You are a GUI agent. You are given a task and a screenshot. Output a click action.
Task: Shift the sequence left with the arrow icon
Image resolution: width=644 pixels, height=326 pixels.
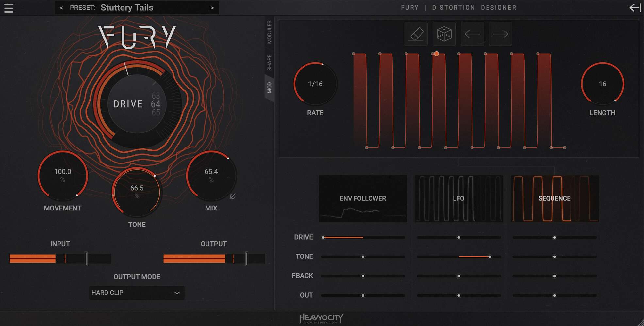[472, 34]
